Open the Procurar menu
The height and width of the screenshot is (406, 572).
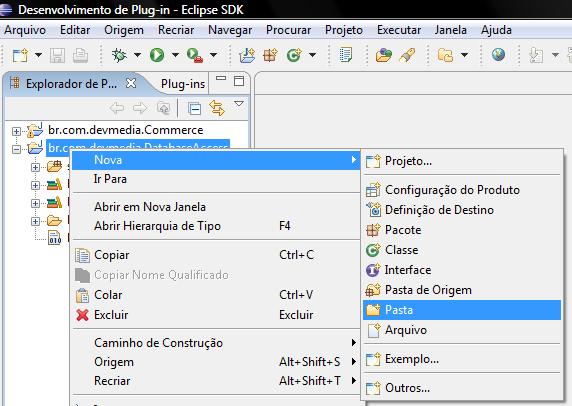(x=288, y=30)
